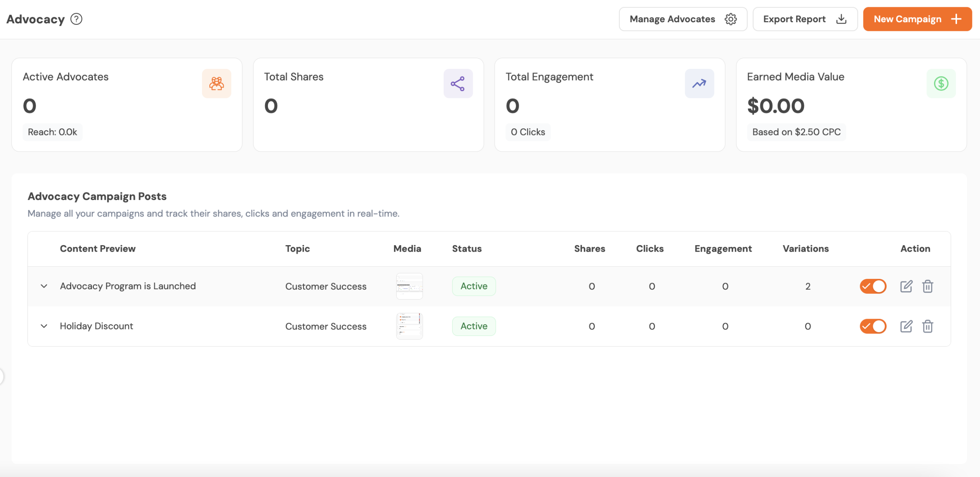Viewport: 980px width, 477px height.
Task: Delete the Holiday Discount campaign
Action: 928,326
